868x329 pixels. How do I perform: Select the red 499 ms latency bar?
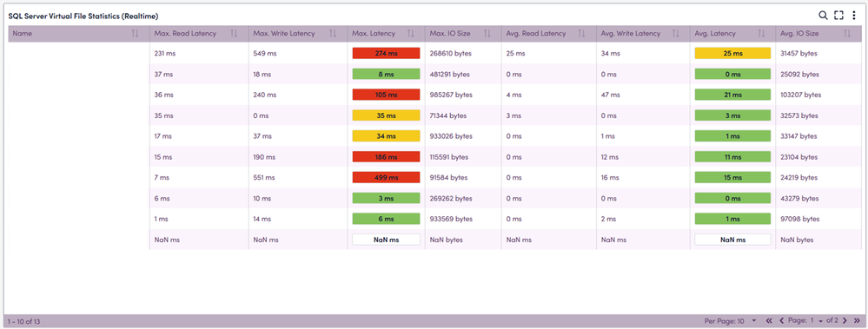[x=387, y=177]
